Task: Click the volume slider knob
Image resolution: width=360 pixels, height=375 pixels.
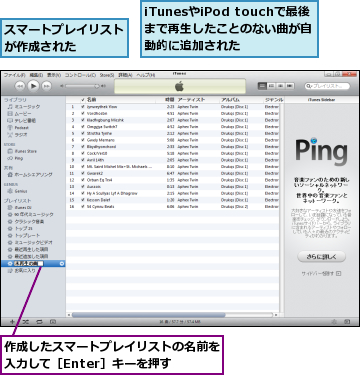Action: (x=97, y=86)
